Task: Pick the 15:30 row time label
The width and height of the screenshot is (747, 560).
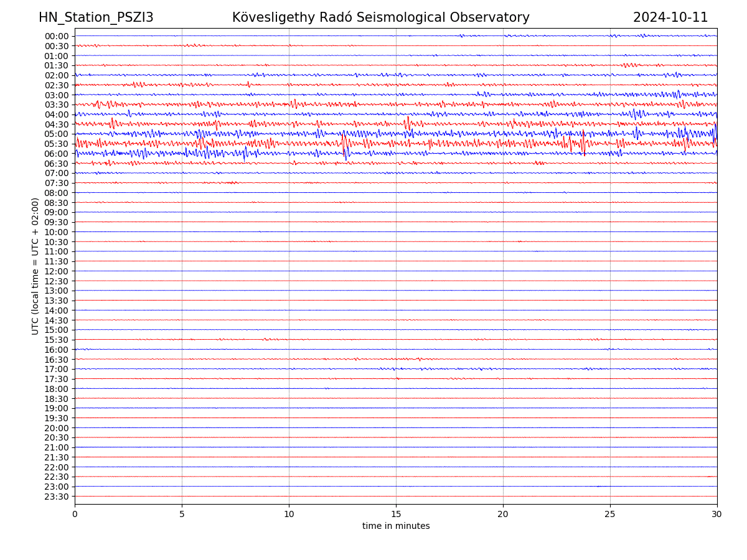Action: coord(57,340)
